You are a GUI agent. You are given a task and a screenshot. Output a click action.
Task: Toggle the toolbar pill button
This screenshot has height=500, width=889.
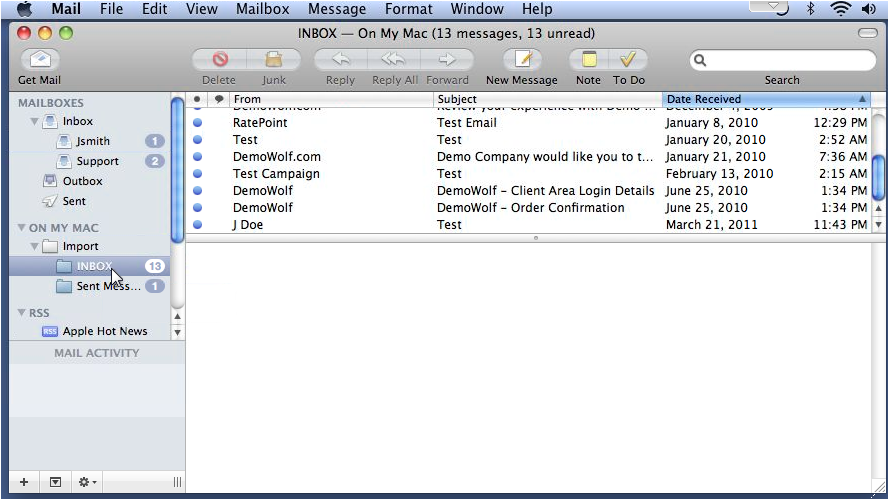point(867,33)
